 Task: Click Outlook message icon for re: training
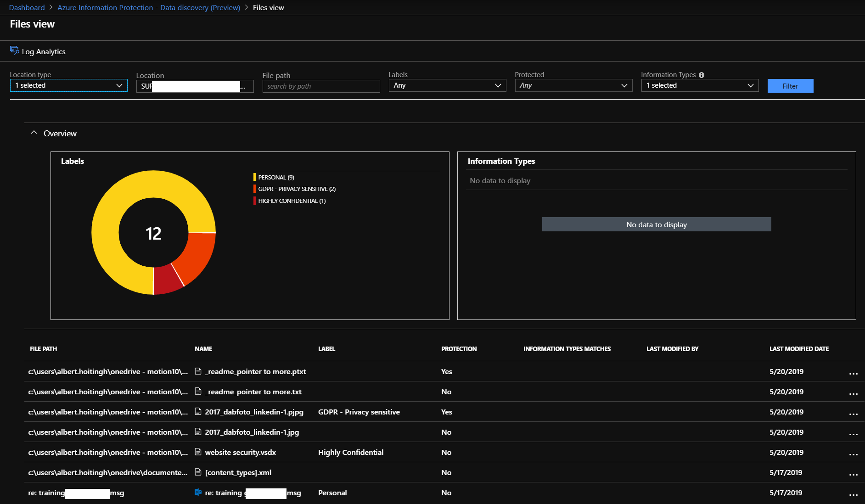198,493
